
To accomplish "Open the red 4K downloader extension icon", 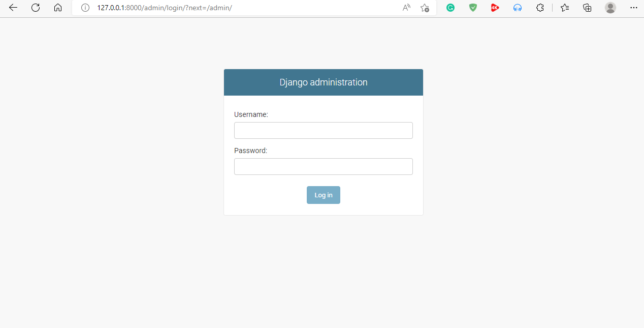I will pos(495,8).
